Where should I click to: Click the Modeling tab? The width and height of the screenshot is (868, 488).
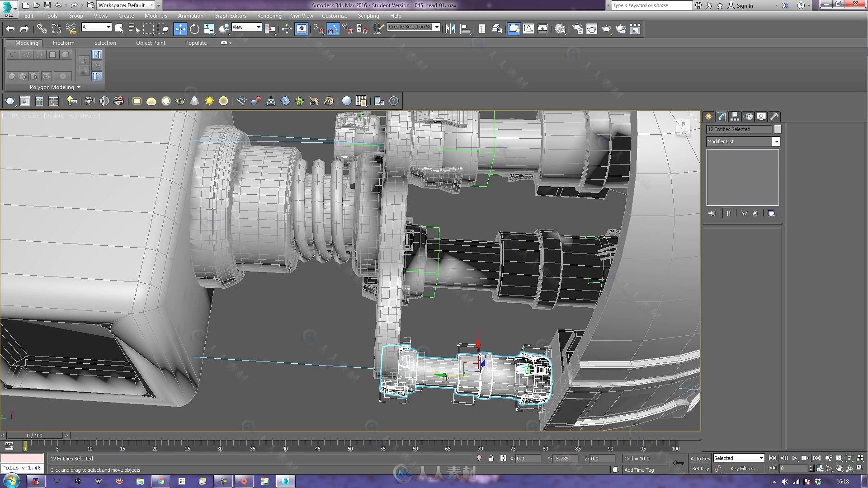pos(26,42)
